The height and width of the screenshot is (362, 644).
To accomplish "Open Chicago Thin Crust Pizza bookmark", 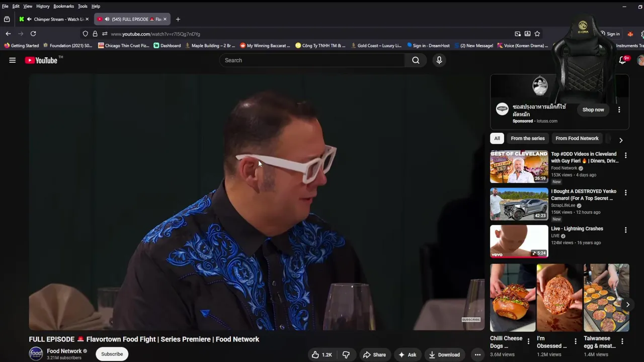I will coord(124,46).
